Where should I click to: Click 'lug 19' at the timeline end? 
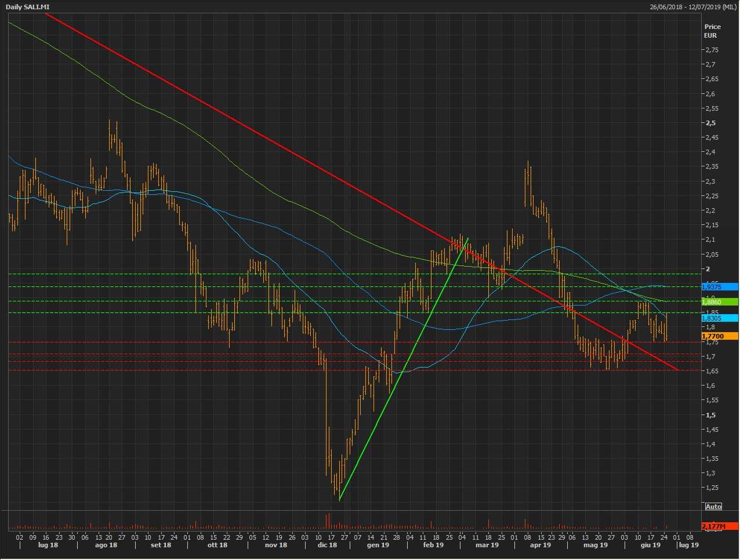point(688,545)
